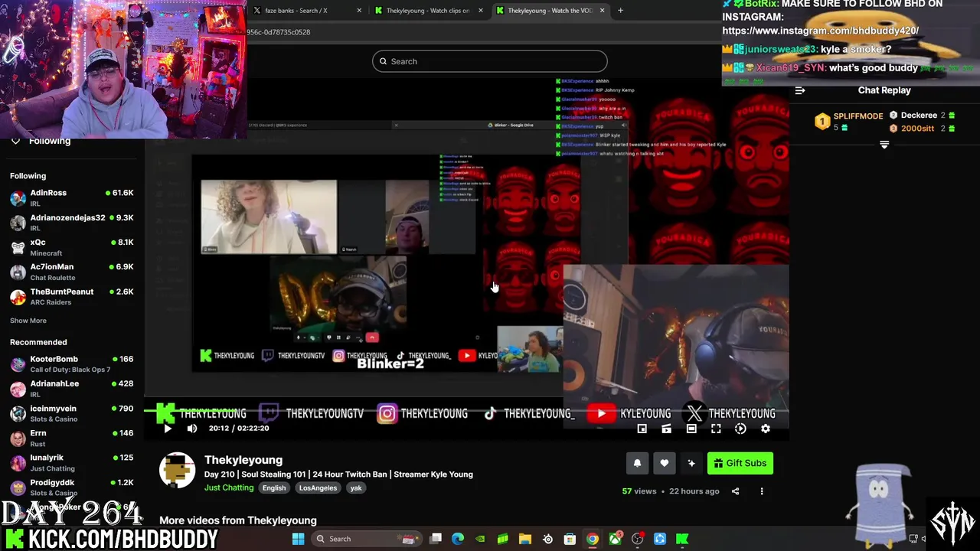Toggle theater mode on the player
The image size is (980, 551).
point(691,429)
